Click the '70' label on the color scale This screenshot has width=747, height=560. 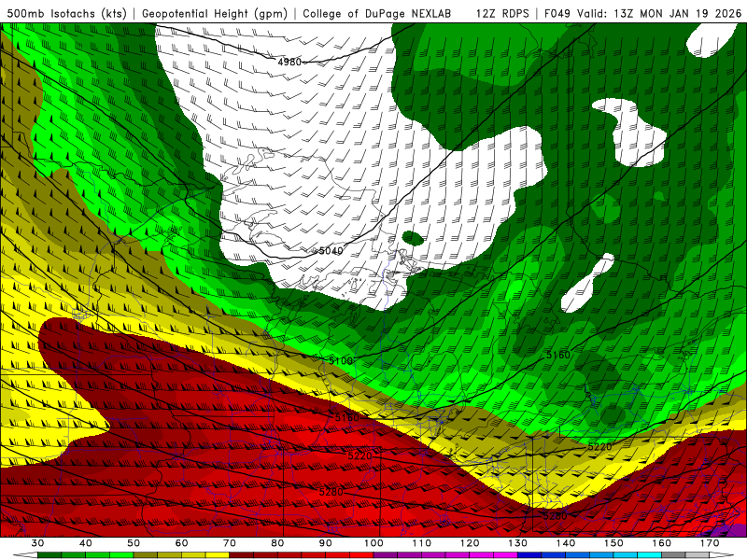(230, 543)
